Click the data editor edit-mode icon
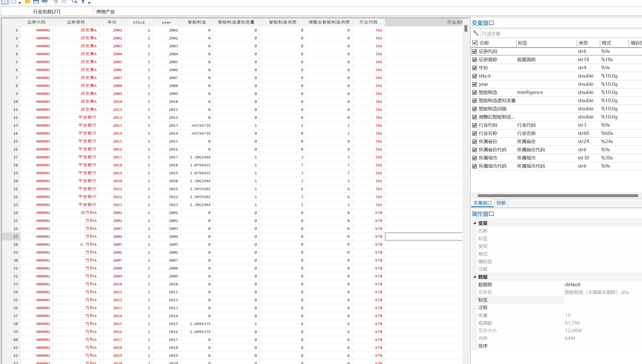Screen dimensions: 642x364 coord(5,2)
